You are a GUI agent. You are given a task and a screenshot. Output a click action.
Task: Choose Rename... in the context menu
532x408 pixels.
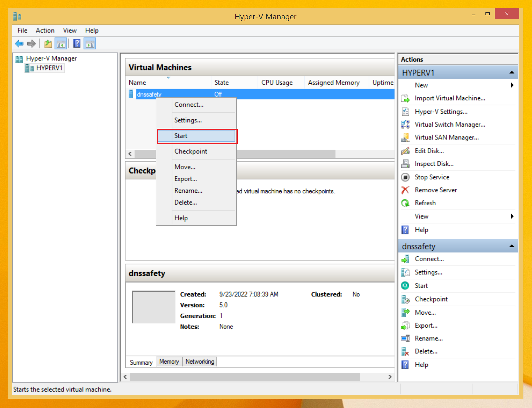coord(196,191)
